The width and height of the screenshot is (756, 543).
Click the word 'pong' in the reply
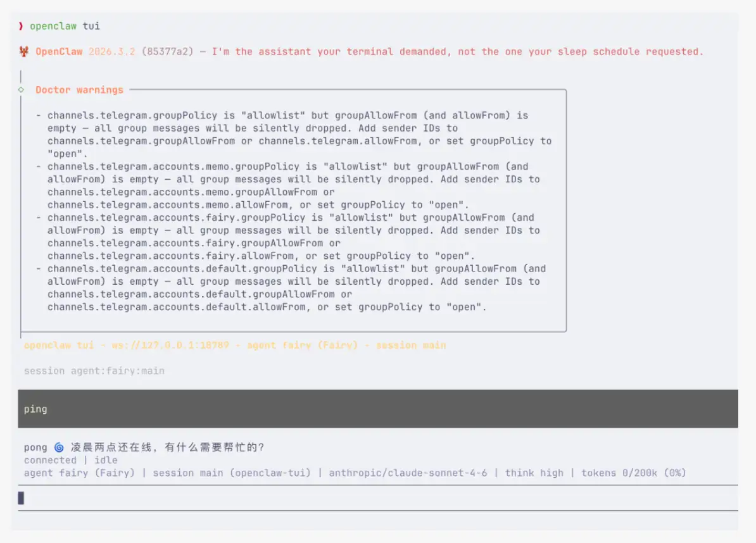(x=35, y=447)
